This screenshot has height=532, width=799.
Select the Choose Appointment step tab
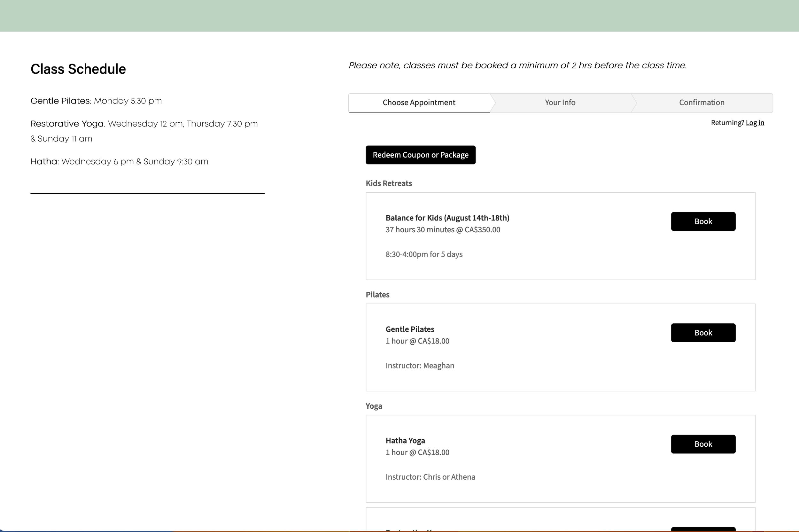419,103
